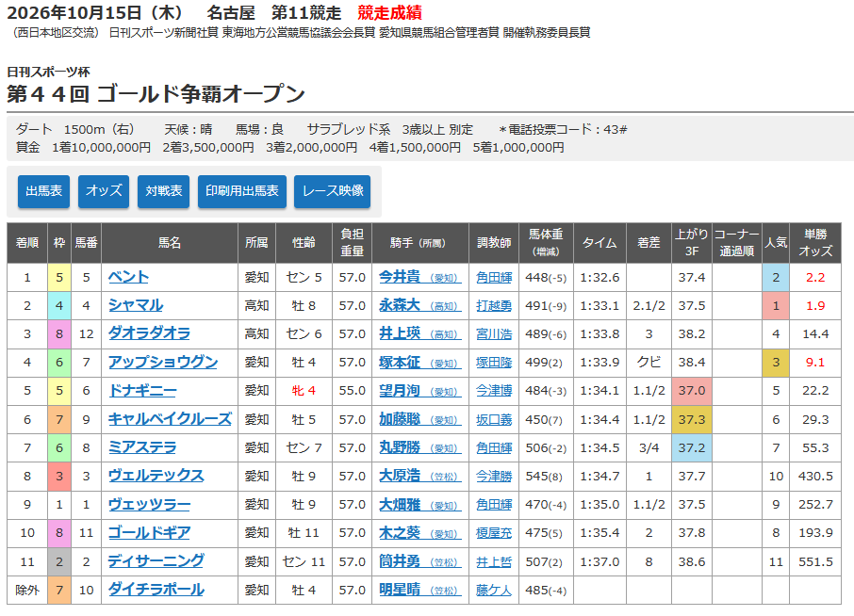The height and width of the screenshot is (616, 854).
Task: Open the 出馬表 button
Action: click(43, 191)
